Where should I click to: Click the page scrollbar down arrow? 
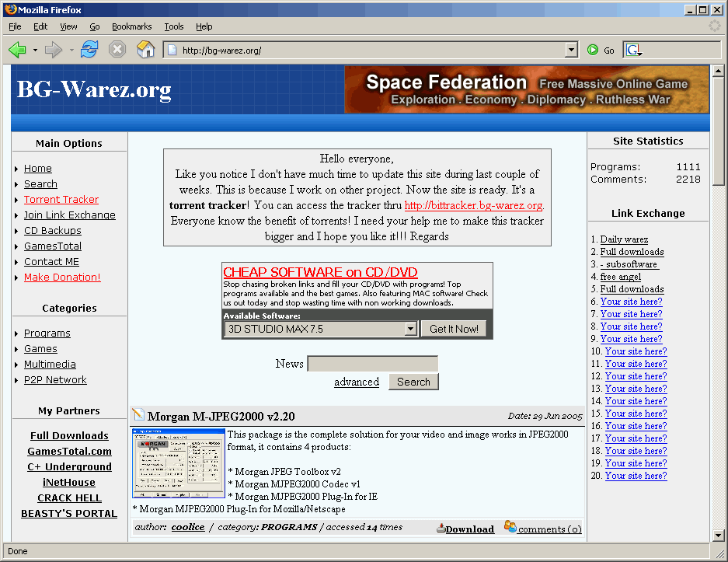coord(719,535)
